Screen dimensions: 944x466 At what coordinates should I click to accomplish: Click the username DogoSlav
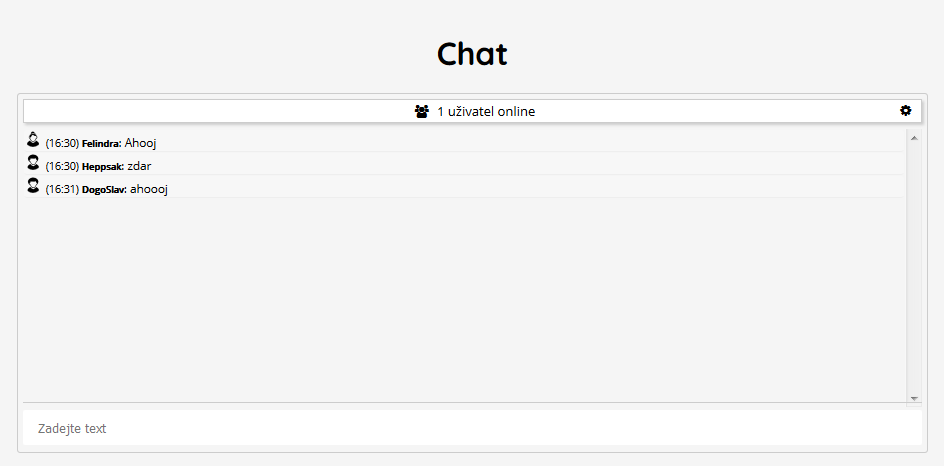tap(104, 190)
